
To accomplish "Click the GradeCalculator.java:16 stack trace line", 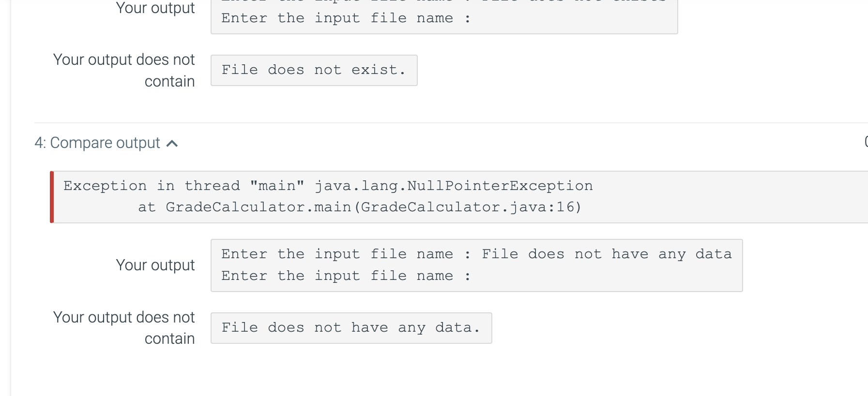I will (x=360, y=207).
